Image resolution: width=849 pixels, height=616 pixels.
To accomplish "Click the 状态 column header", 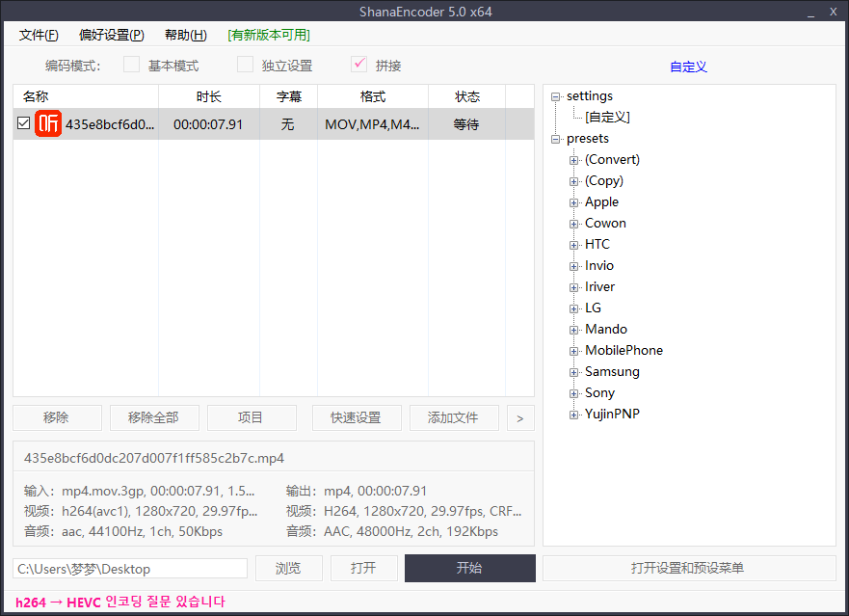I will tap(466, 96).
